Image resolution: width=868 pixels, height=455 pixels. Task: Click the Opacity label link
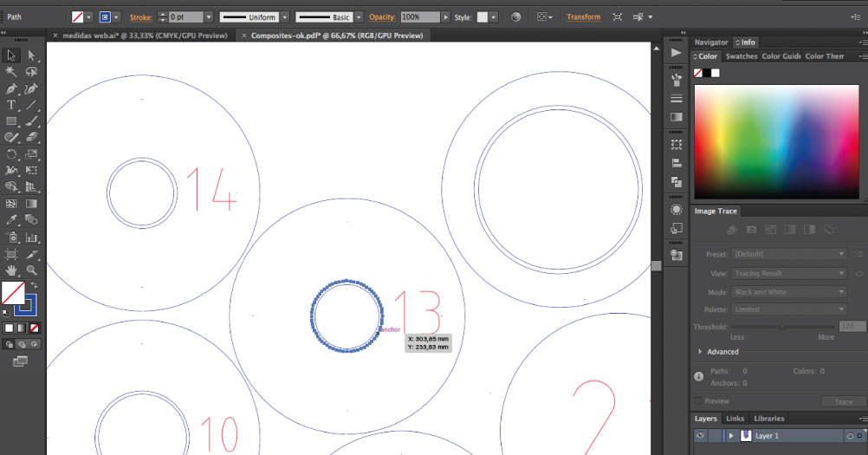coord(382,17)
